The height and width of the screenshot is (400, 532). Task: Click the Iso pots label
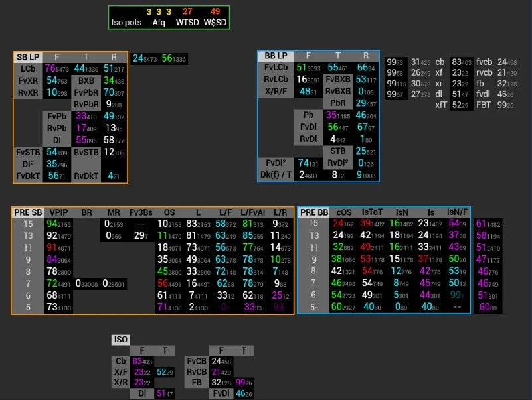tap(126, 23)
